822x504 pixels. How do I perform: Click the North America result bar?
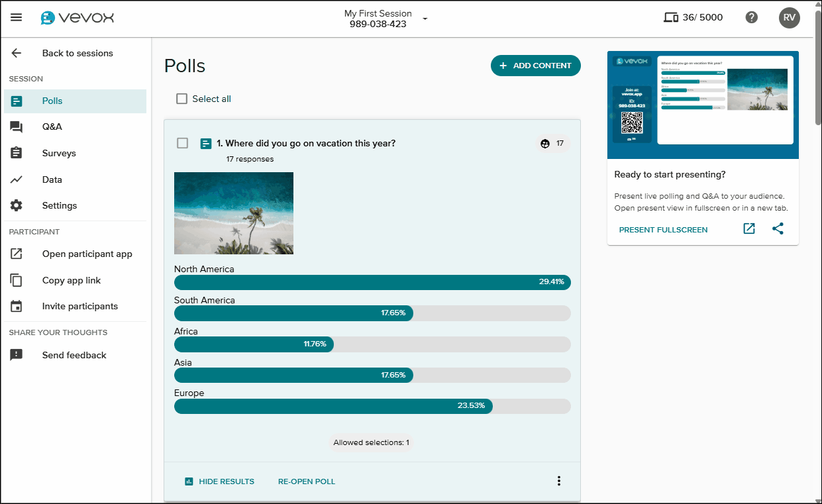pyautogui.click(x=372, y=282)
